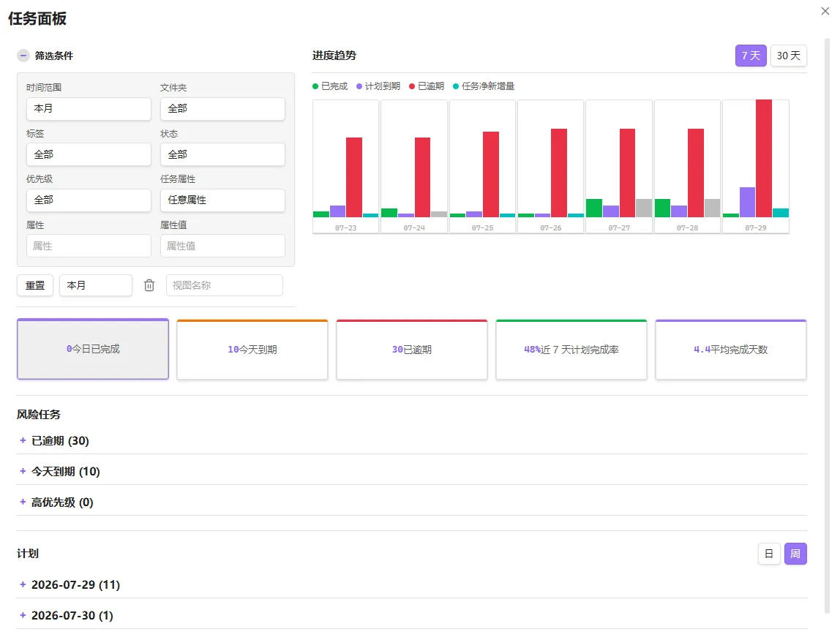
Task: Click the 进度趋势 heading
Action: pos(334,56)
